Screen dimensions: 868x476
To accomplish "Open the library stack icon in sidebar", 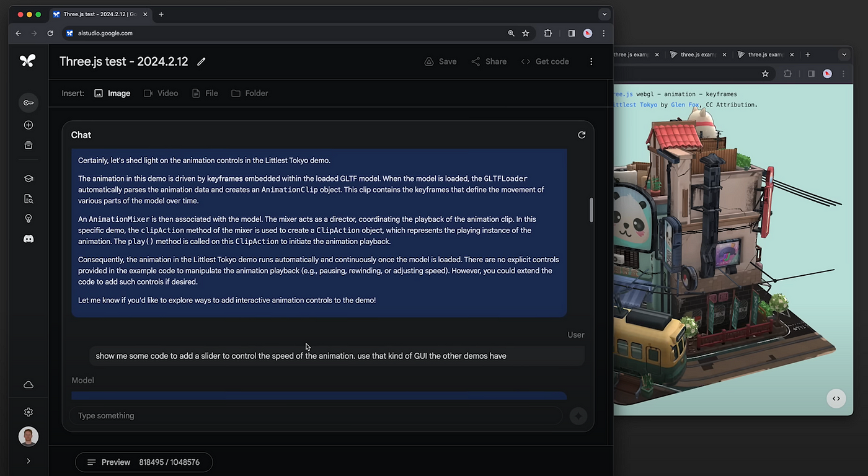I will [29, 145].
